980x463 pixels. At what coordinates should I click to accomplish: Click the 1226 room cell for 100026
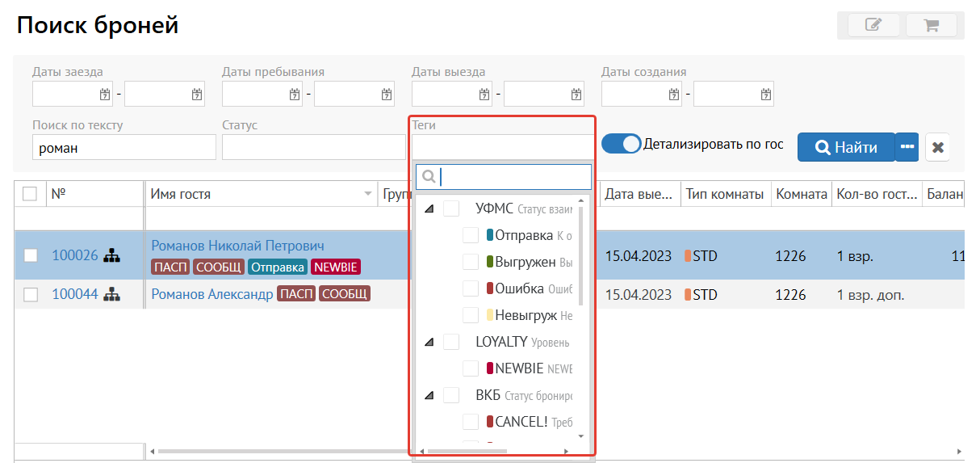791,256
